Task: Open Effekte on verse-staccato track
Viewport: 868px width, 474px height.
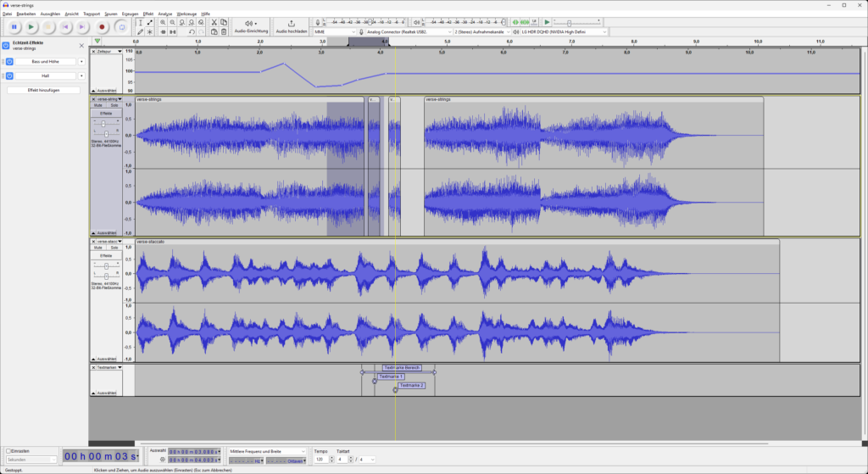Action: (x=106, y=256)
